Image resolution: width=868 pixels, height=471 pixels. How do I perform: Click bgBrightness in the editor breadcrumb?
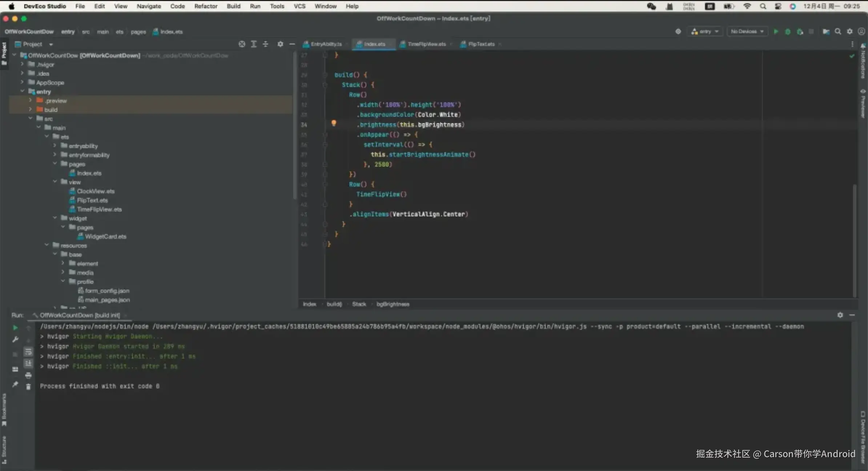pos(393,304)
